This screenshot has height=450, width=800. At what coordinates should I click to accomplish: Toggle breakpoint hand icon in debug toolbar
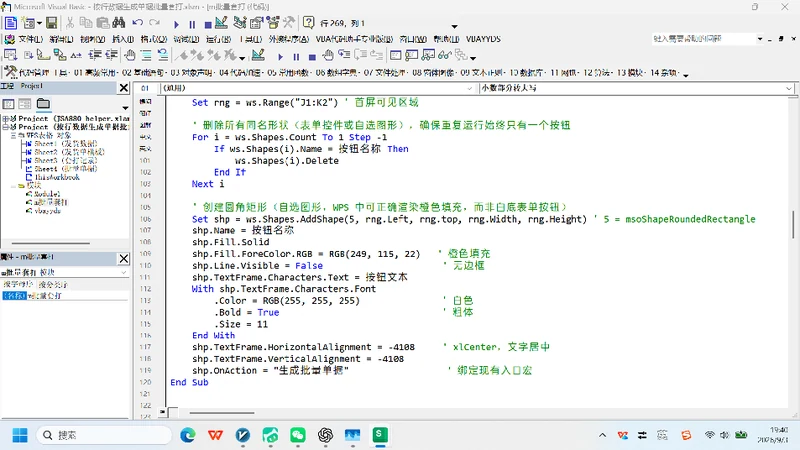(328, 55)
